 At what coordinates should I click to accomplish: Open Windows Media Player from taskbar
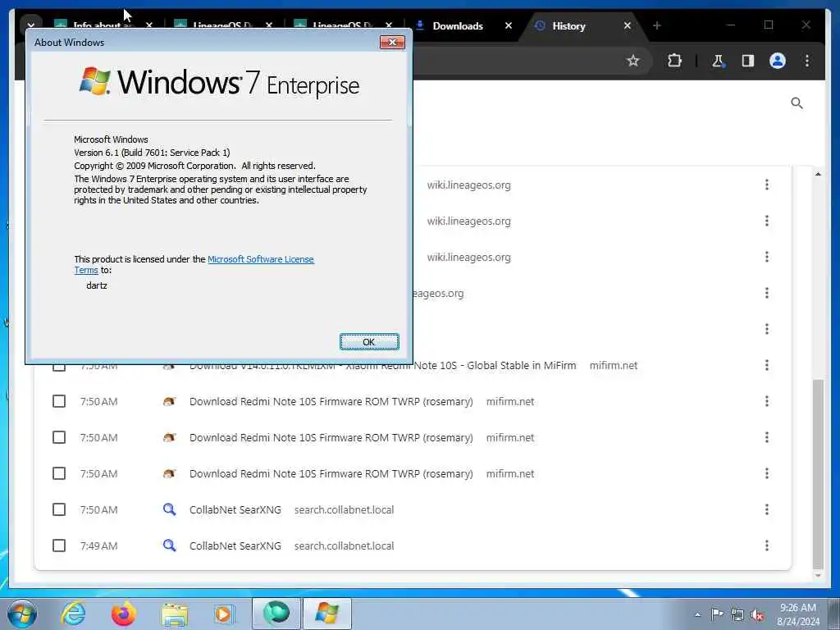click(224, 614)
